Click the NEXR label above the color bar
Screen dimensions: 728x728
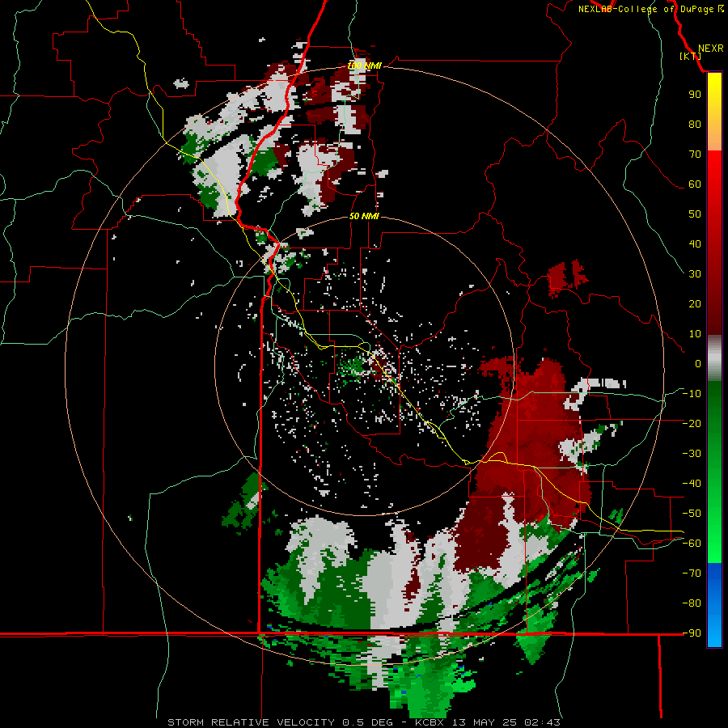[x=711, y=49]
